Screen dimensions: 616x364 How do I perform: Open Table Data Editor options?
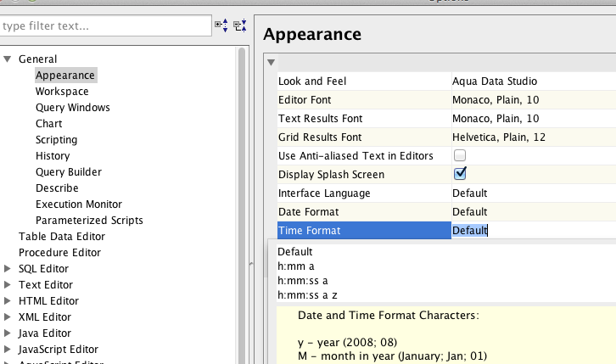click(62, 237)
